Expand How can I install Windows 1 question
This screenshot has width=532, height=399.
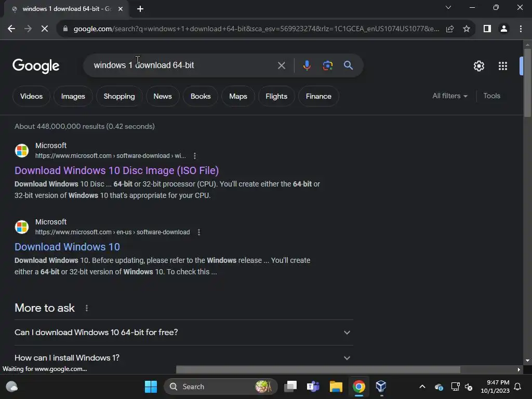tap(183, 357)
